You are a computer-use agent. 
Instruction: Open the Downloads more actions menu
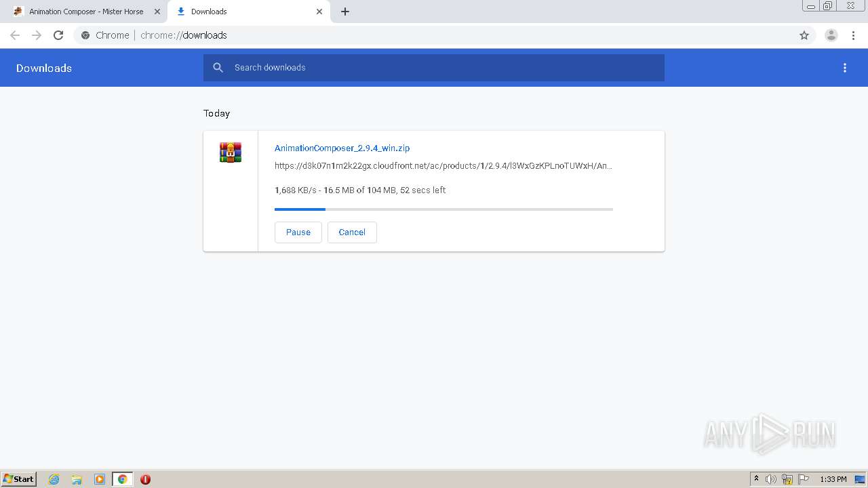pyautogui.click(x=845, y=68)
